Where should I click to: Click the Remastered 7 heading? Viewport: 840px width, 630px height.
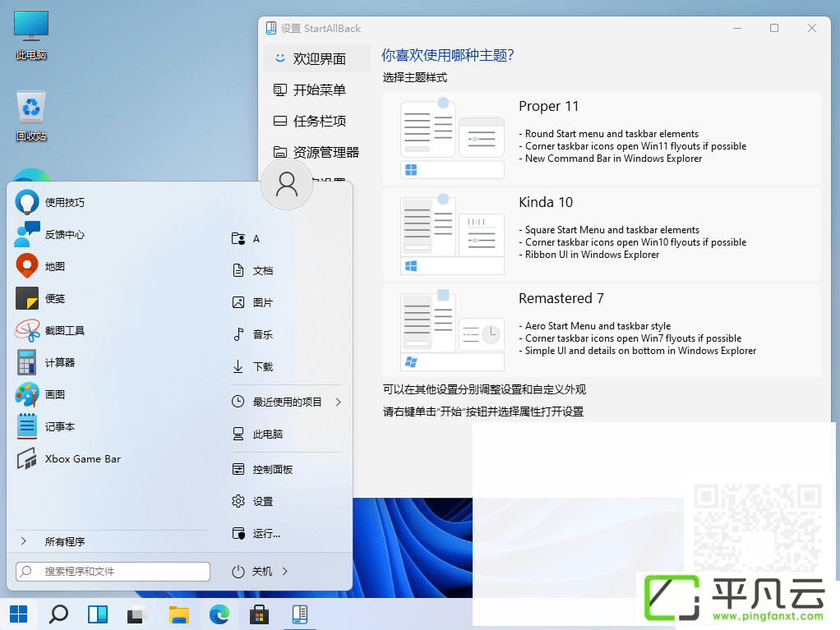click(561, 298)
